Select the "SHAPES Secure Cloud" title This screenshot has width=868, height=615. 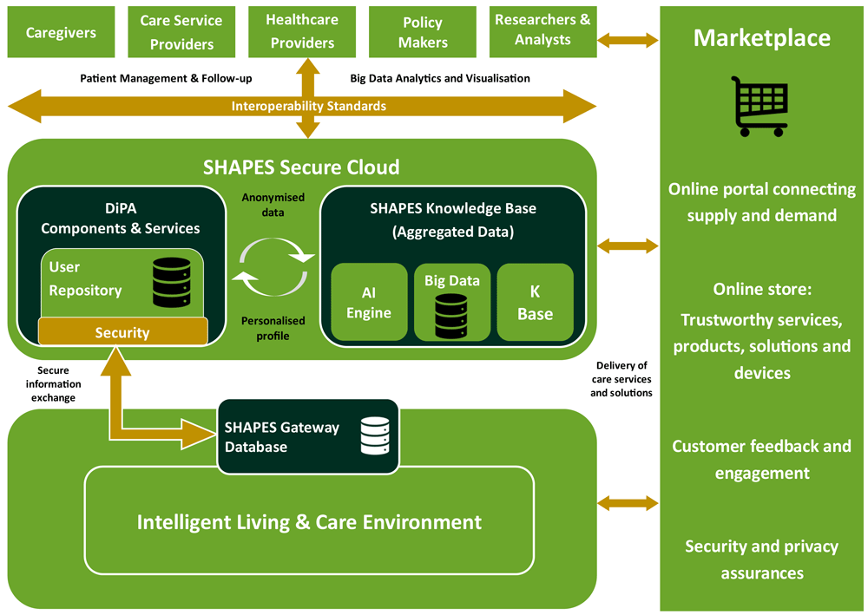[301, 167]
